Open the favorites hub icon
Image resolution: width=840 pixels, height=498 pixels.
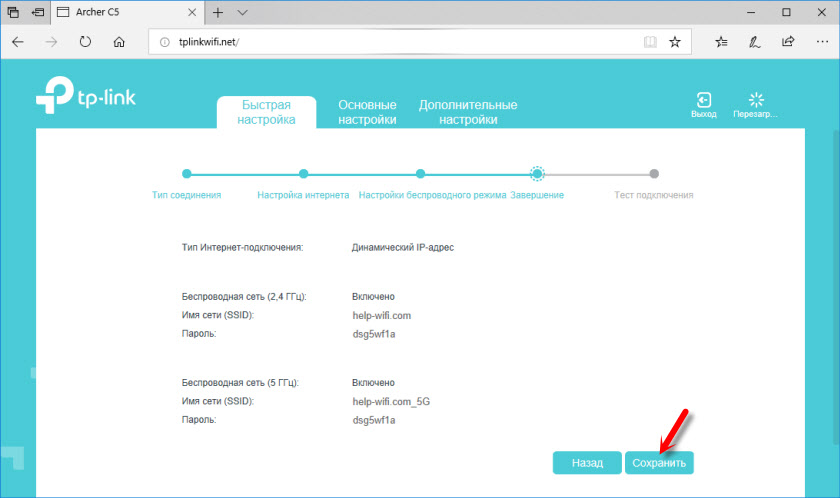(722, 42)
